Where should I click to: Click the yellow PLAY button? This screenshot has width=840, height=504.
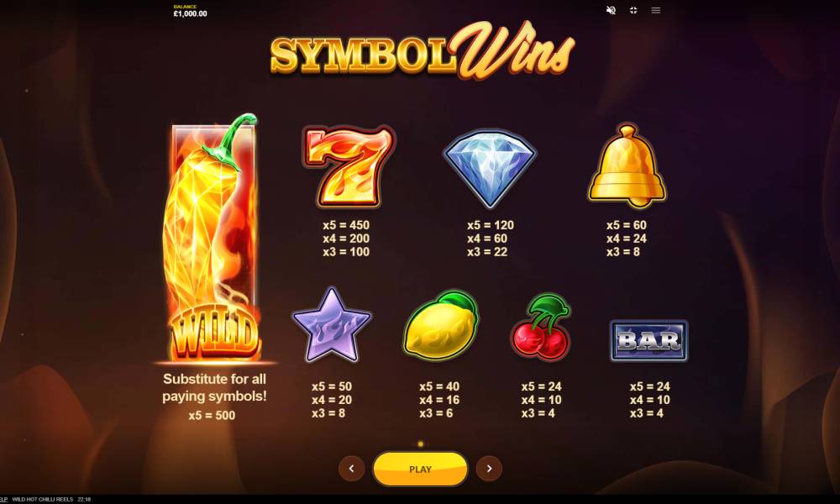pyautogui.click(x=420, y=470)
